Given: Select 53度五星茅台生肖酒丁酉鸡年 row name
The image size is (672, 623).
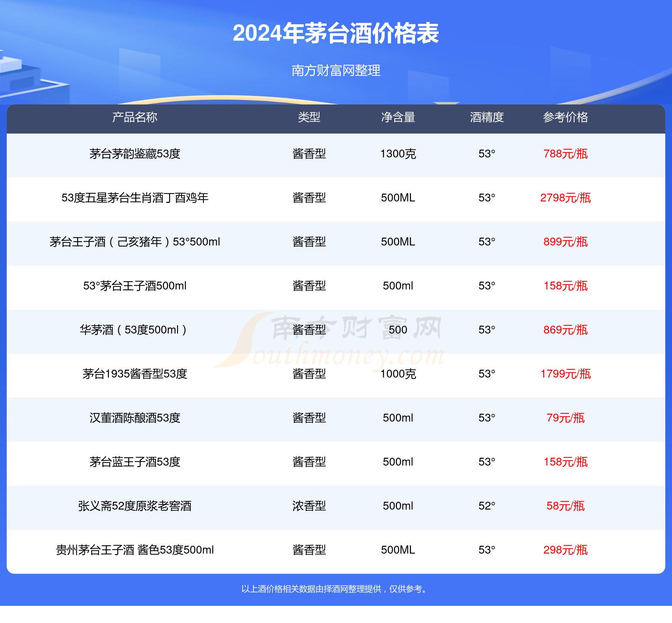Looking at the screenshot, I should pyautogui.click(x=135, y=198).
